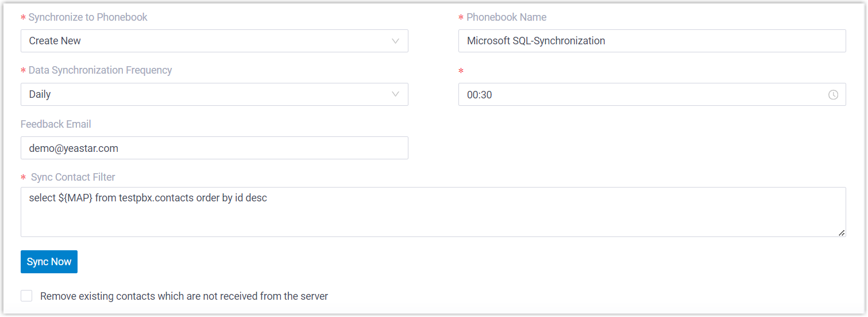
Task: Click the 00:30 time value
Action: [480, 95]
